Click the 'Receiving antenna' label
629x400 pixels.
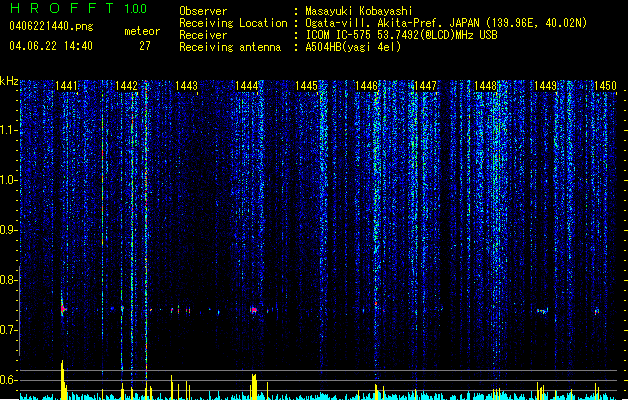[230, 47]
